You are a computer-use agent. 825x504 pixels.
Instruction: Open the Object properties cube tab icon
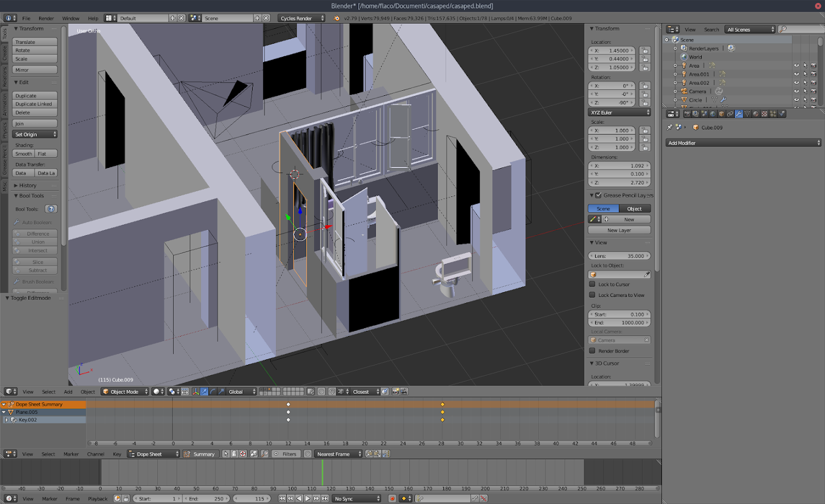(722, 114)
